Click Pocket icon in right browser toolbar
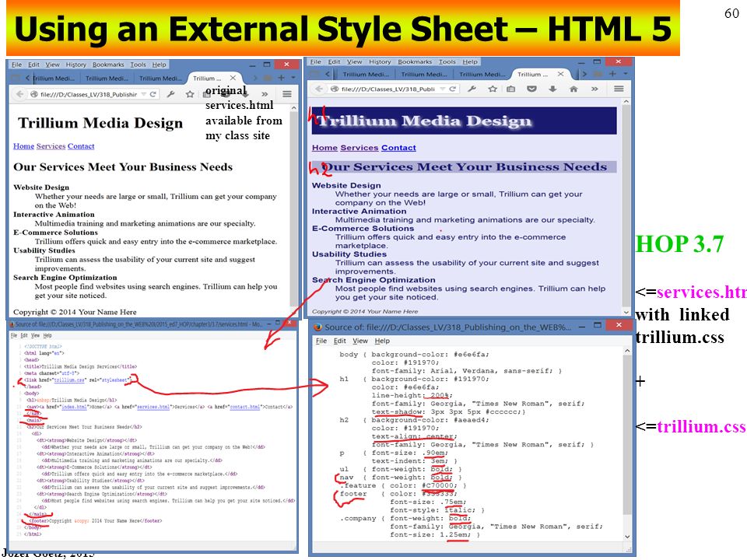The image size is (747, 560). [531, 89]
